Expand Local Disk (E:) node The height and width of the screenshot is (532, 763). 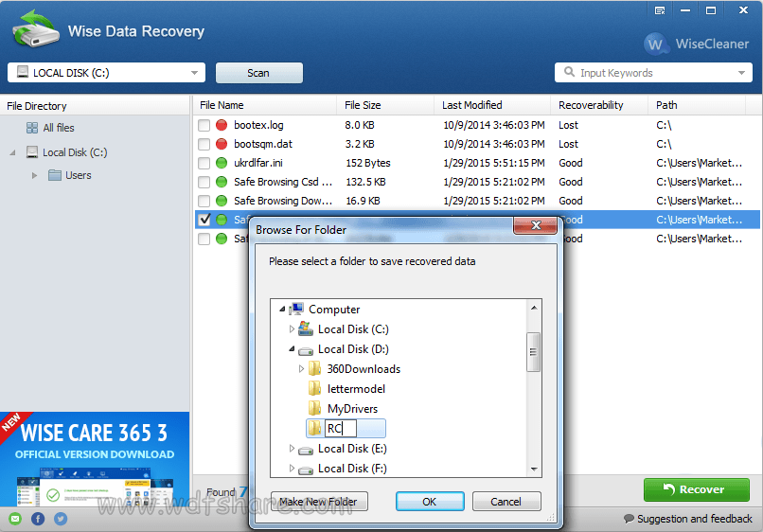(292, 449)
